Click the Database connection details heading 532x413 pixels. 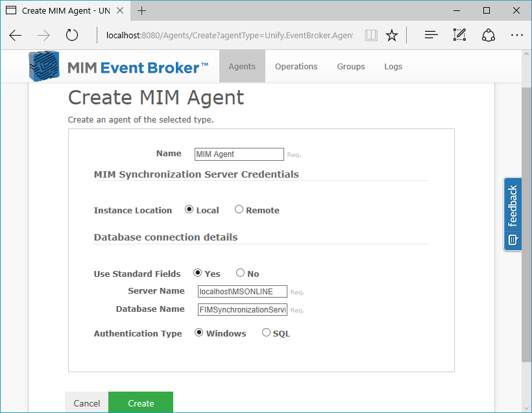[x=165, y=237]
